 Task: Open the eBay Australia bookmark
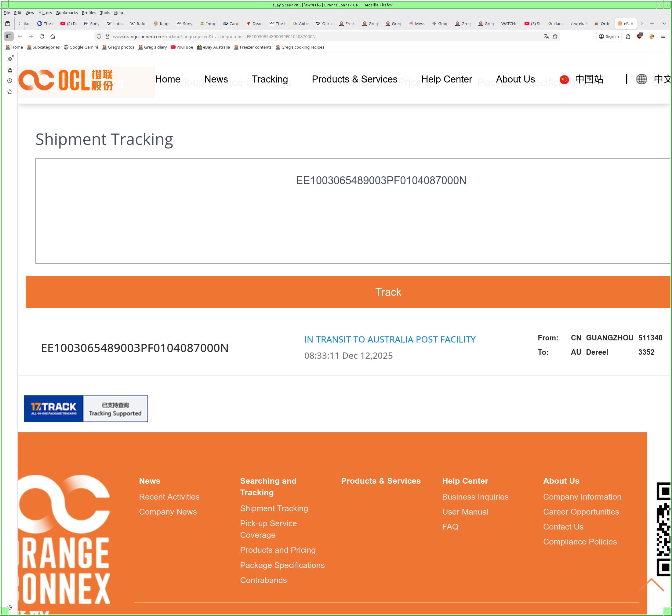tap(213, 47)
